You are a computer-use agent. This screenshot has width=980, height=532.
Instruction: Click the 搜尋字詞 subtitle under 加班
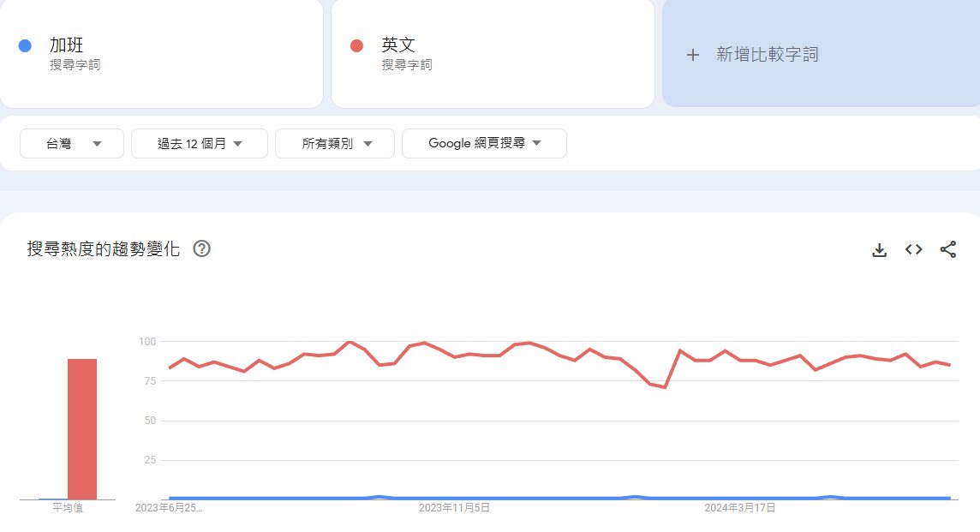point(75,65)
